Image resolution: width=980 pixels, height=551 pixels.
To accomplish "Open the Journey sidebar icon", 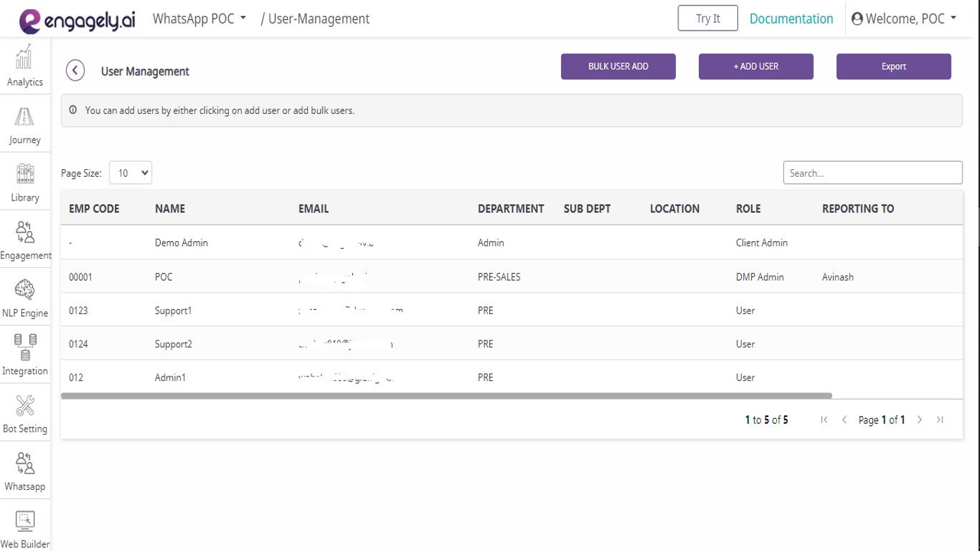I will click(24, 116).
